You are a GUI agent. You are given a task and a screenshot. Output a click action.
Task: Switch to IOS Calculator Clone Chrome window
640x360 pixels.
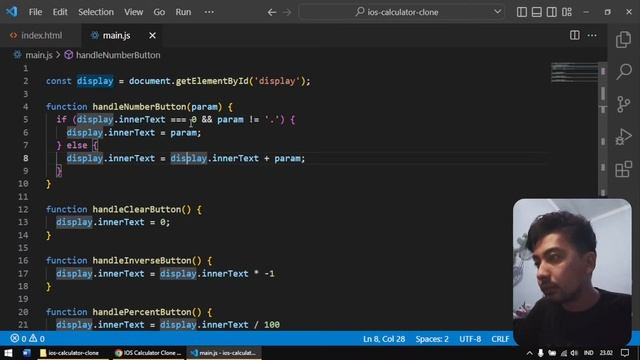[148, 353]
